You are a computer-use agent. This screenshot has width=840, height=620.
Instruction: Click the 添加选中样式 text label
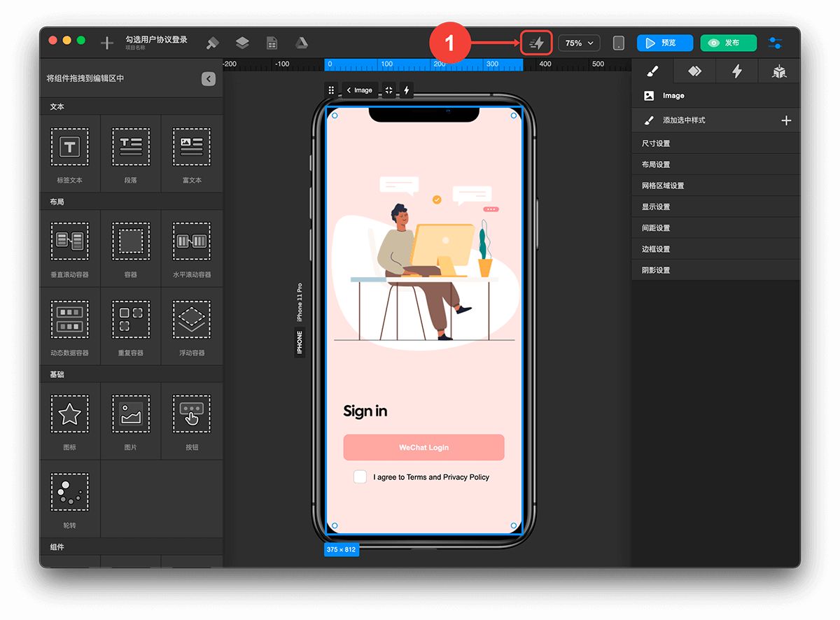[x=684, y=120]
